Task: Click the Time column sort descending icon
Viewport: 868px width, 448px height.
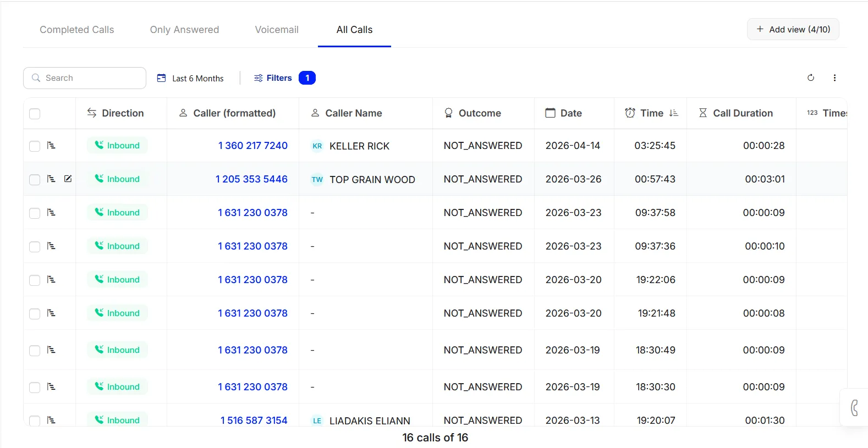Action: tap(673, 113)
